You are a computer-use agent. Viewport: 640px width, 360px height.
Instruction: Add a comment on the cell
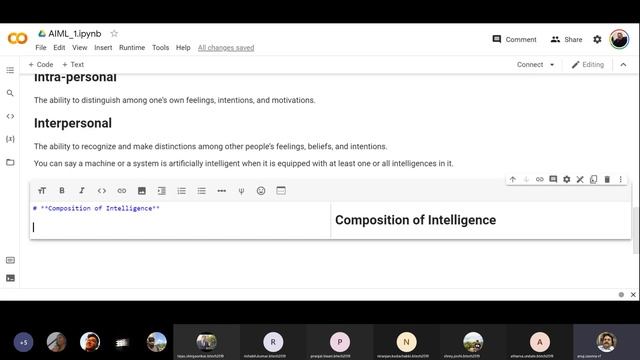tap(553, 179)
